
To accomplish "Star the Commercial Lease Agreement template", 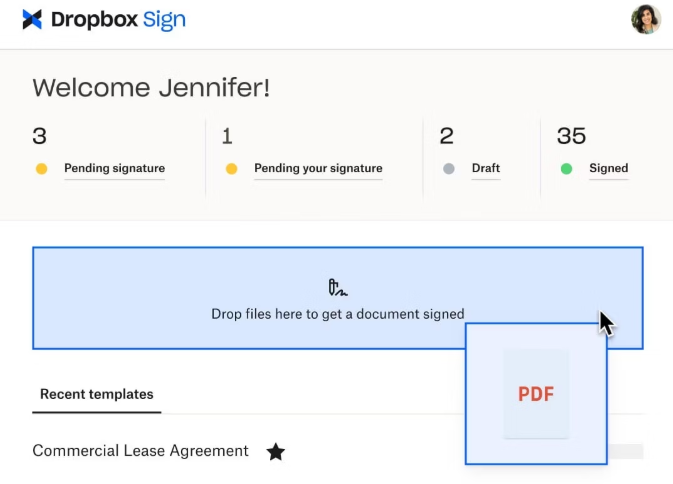I will pos(276,452).
